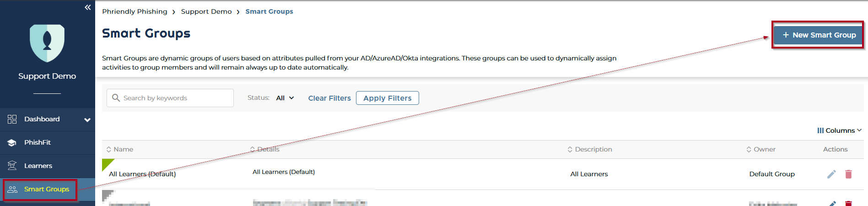
Task: Click the New Smart Group button
Action: pyautogui.click(x=818, y=35)
